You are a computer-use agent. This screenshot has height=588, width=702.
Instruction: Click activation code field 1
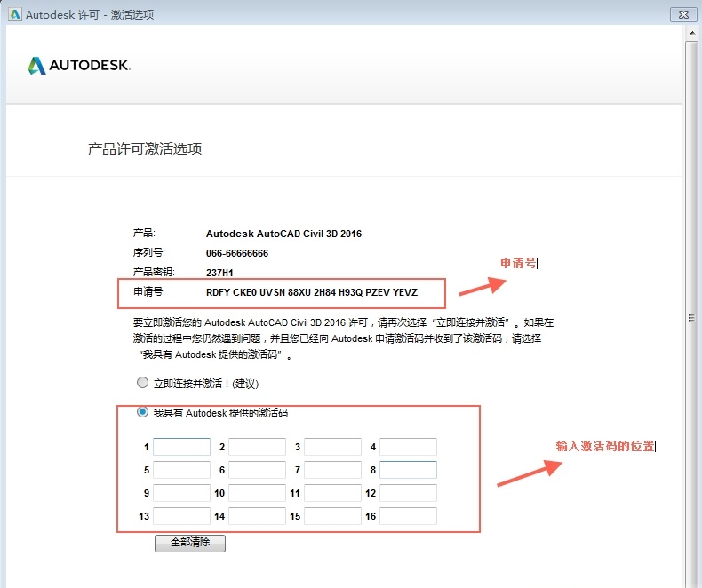tap(182, 447)
